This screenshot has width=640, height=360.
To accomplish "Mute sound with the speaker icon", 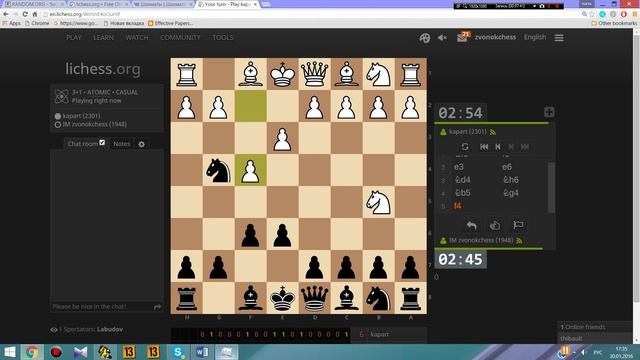I will pos(442,38).
